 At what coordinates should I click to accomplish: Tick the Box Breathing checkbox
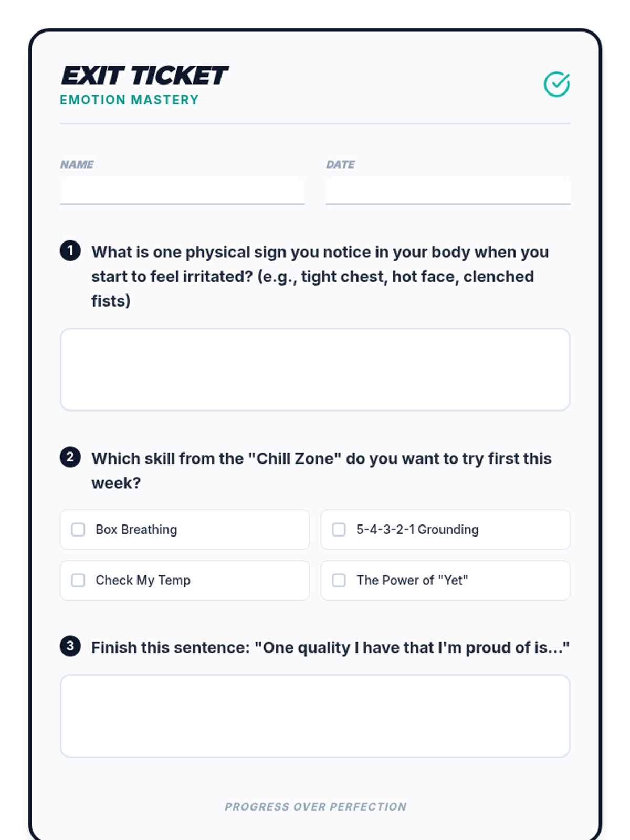click(78, 530)
